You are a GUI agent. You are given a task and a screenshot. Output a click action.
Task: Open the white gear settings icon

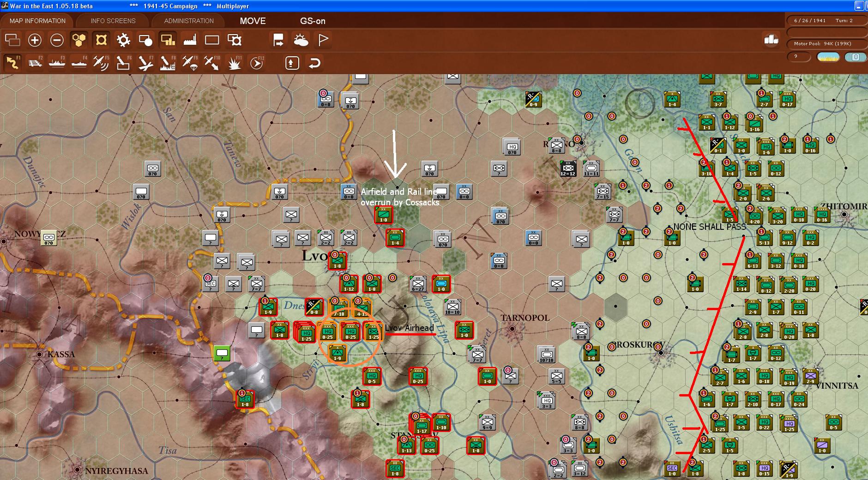123,40
